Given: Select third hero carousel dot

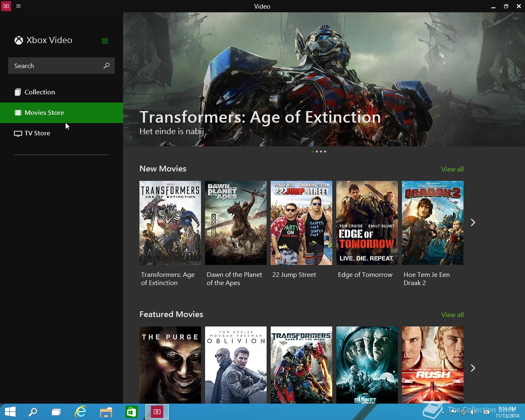Looking at the screenshot, I should pyautogui.click(x=321, y=151).
